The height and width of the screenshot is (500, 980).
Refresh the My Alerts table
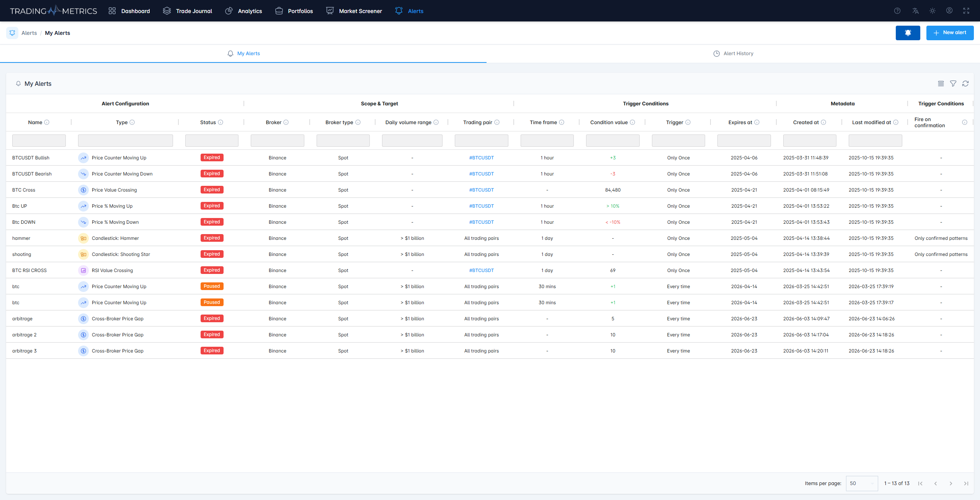pyautogui.click(x=965, y=84)
